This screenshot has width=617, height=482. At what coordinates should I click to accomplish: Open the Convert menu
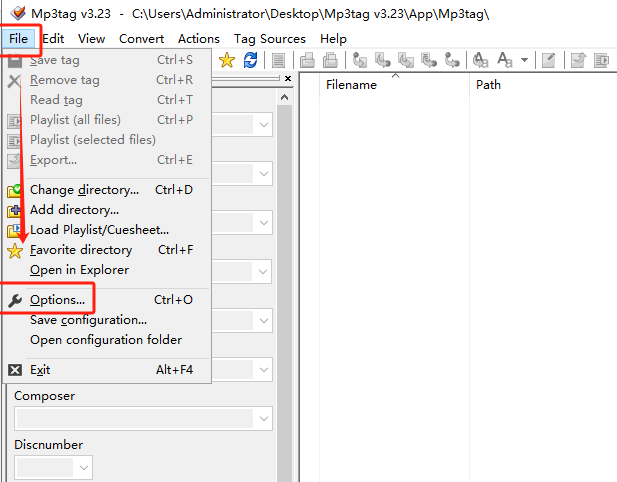coord(141,39)
